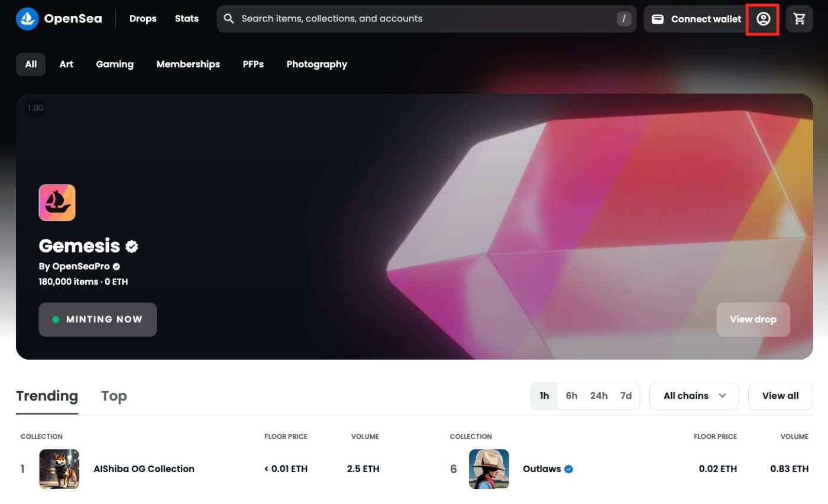
Task: Switch to the Top tab
Action: pos(114,396)
